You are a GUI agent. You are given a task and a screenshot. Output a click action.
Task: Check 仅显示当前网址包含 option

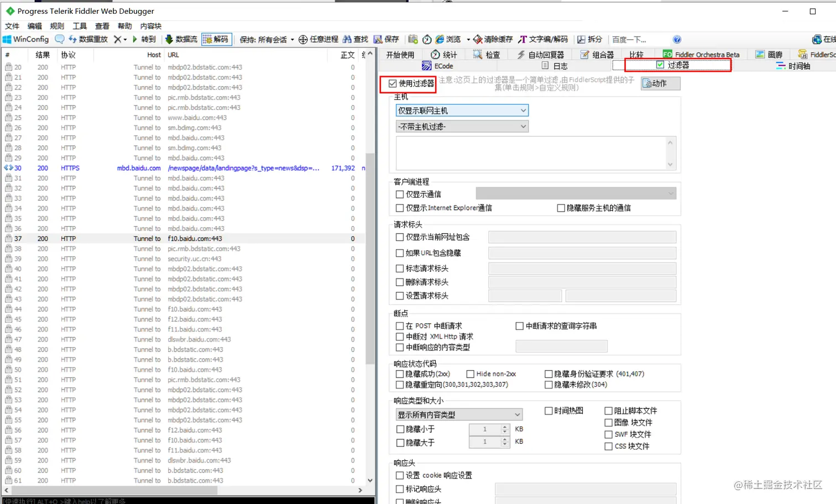400,237
